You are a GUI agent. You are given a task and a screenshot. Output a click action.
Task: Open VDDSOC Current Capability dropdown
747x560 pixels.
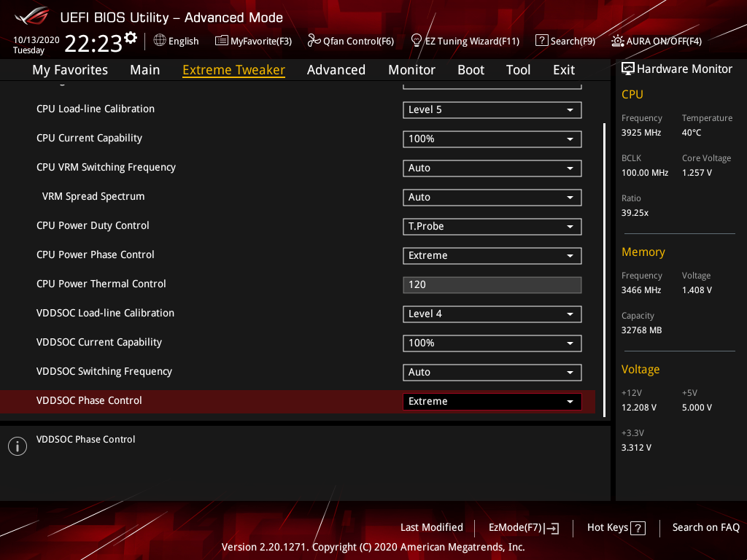(x=492, y=343)
